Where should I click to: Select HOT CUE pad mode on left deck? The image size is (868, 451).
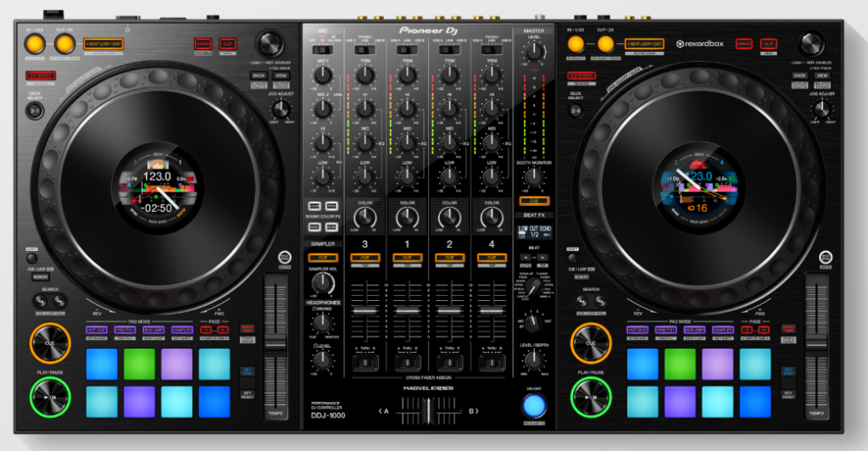pos(97,330)
